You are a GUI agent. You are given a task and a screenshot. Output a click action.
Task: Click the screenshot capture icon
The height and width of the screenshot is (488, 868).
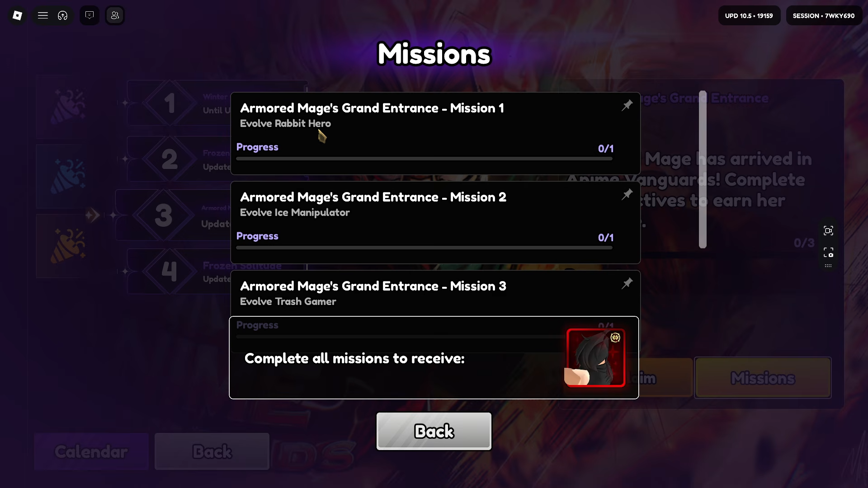coord(828,231)
